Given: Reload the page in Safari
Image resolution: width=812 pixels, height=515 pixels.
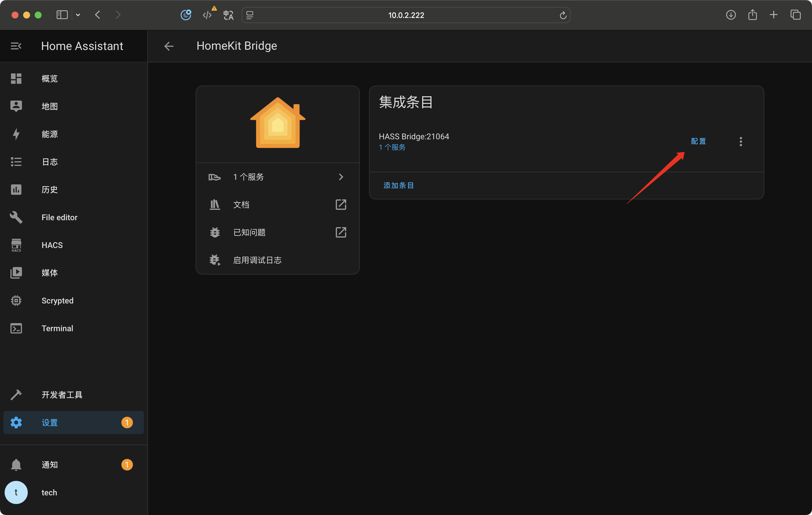Looking at the screenshot, I should [x=563, y=15].
